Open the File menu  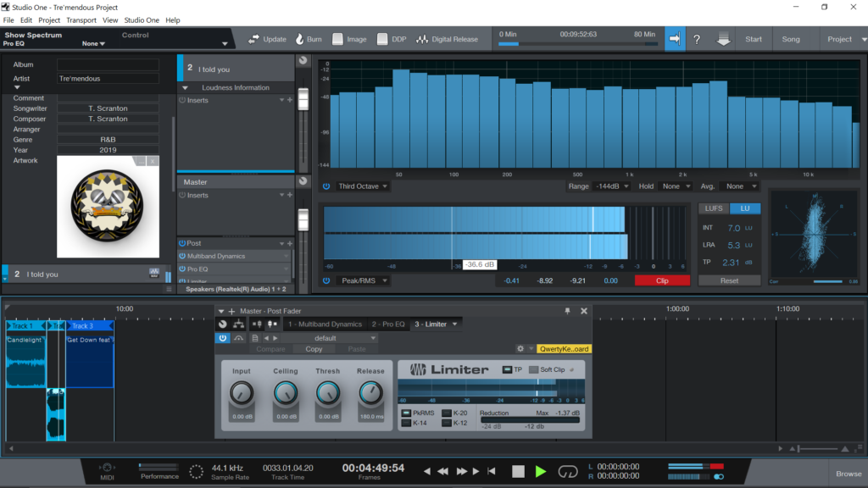(8, 20)
